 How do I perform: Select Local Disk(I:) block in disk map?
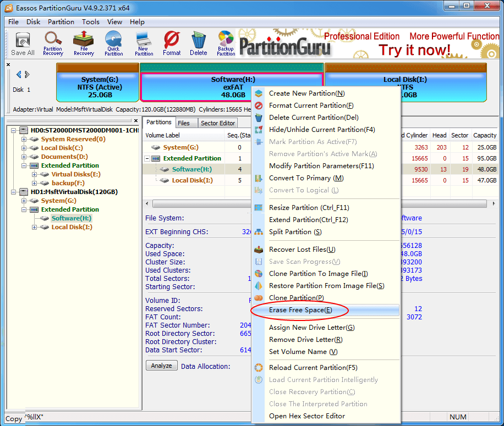pos(406,82)
